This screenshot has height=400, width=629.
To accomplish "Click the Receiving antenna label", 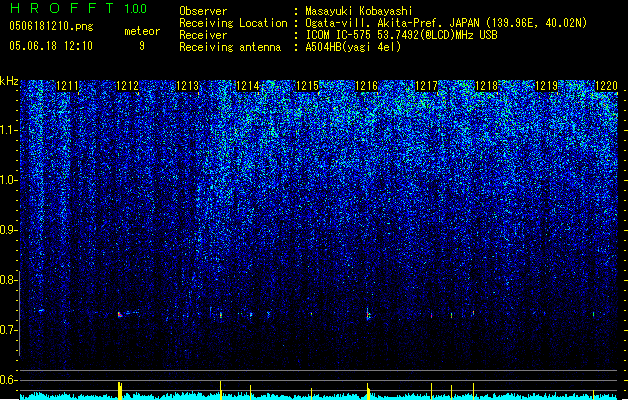I will 230,47.
